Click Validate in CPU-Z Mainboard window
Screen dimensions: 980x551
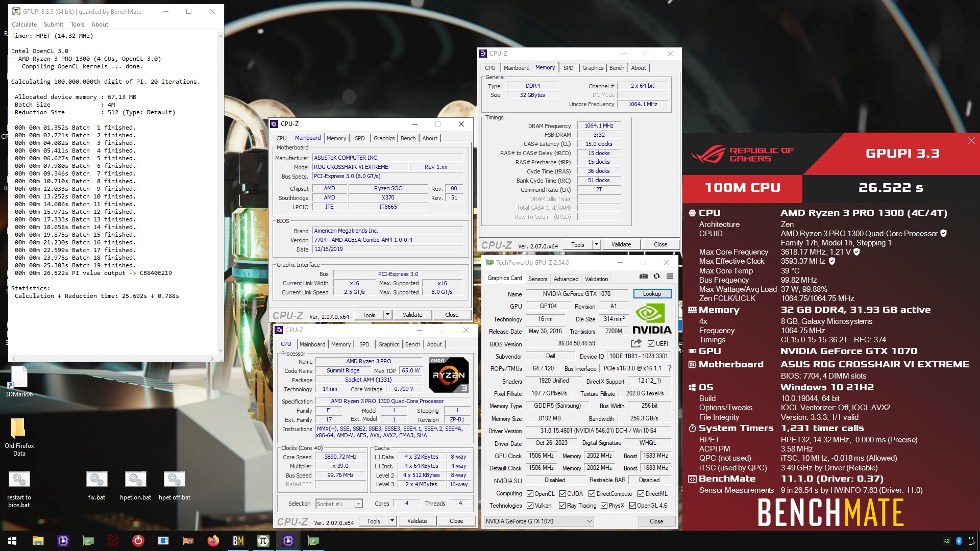(x=412, y=315)
